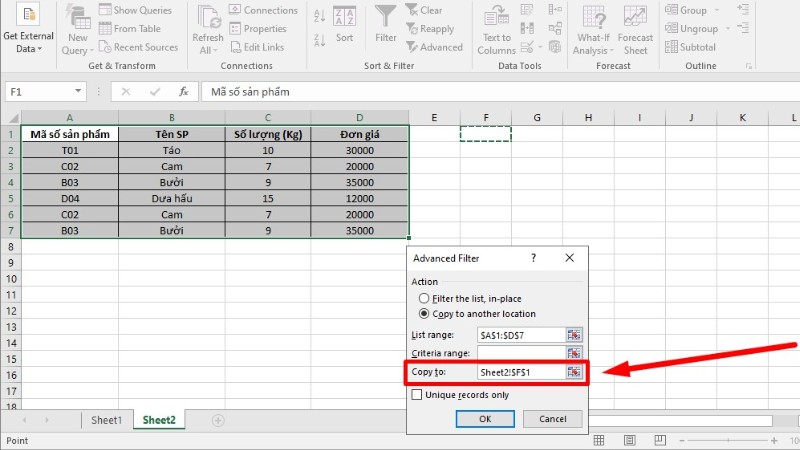The height and width of the screenshot is (450, 800).
Task: Click the Sheet2 tab
Action: pyautogui.click(x=159, y=421)
